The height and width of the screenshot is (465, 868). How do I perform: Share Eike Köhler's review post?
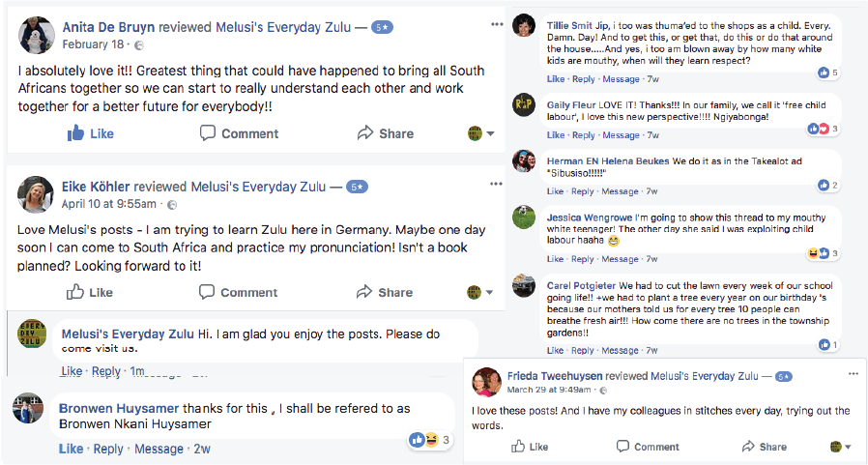point(385,292)
